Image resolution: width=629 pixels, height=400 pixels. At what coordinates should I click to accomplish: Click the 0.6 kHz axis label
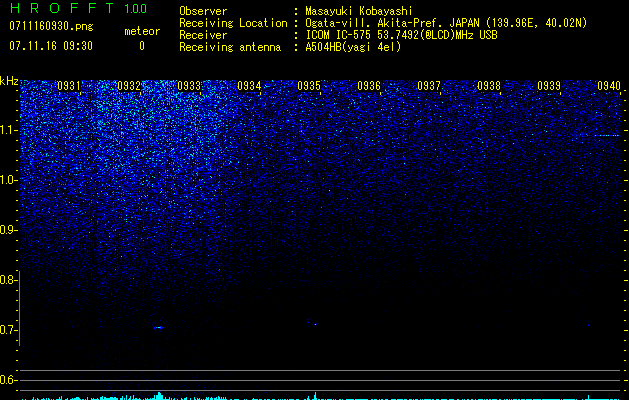coord(8,380)
